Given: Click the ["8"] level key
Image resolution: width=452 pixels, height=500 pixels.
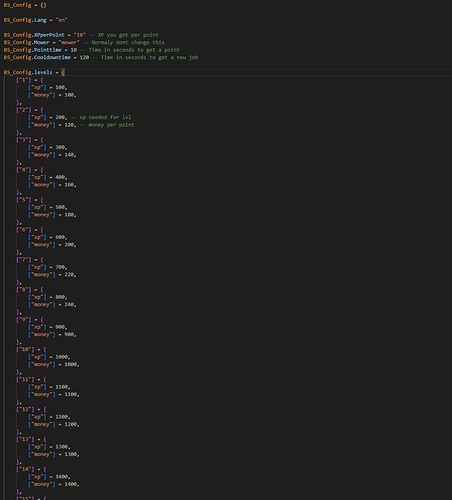Looking at the screenshot, I should click(24, 290).
